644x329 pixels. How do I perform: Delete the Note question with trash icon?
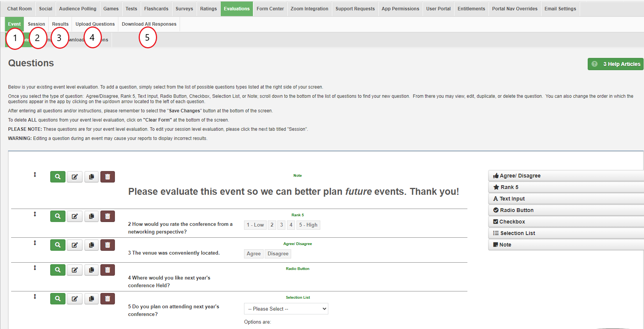pyautogui.click(x=108, y=177)
